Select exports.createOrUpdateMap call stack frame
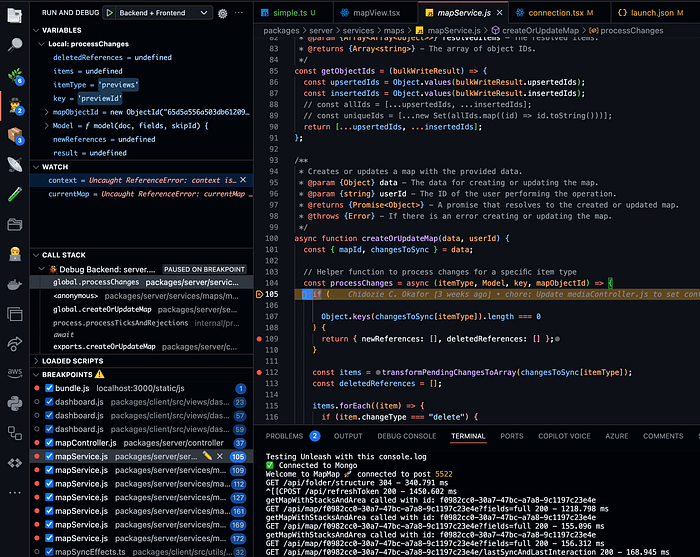The width and height of the screenshot is (700, 557). 141,347
